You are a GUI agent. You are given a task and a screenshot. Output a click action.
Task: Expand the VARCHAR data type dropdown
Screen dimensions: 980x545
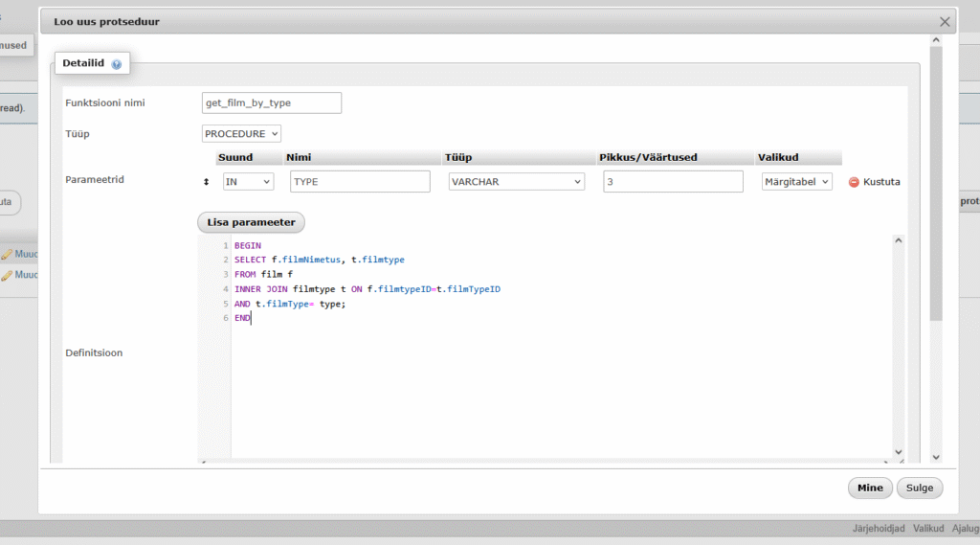point(516,181)
